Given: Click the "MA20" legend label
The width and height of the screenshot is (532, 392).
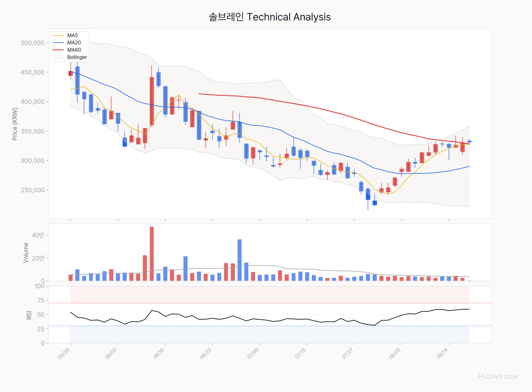Looking at the screenshot, I should 74,43.
